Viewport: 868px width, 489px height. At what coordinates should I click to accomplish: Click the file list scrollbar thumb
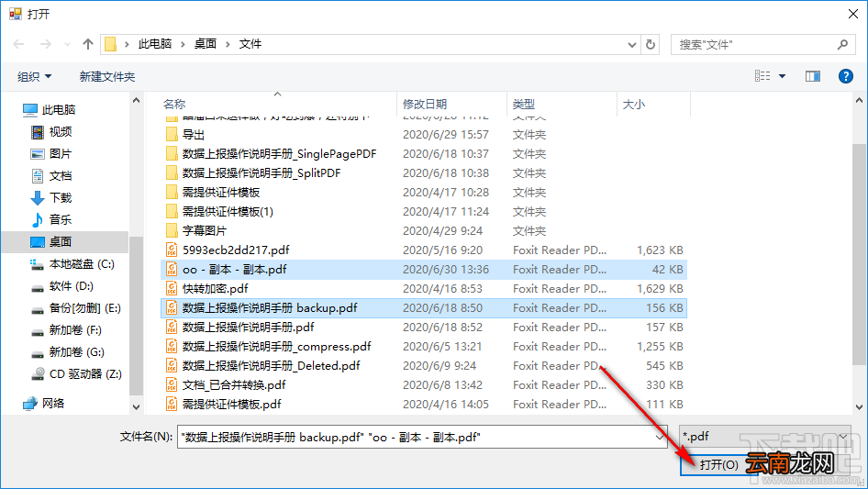(859, 253)
